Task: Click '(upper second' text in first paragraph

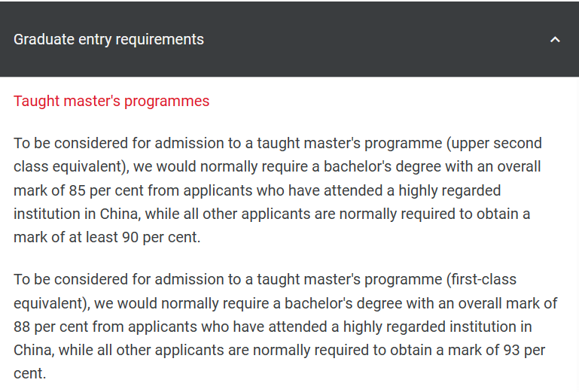Action: [494, 144]
